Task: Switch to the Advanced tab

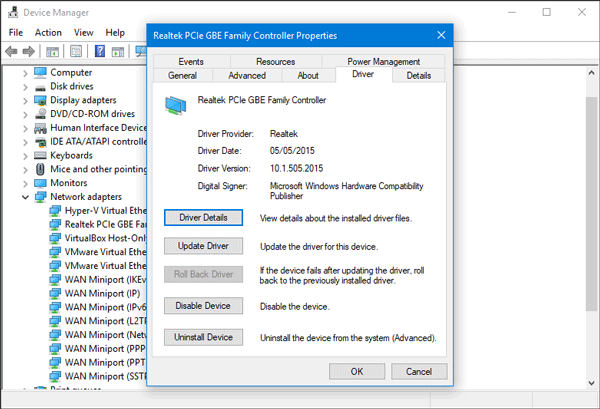Action: coord(247,75)
